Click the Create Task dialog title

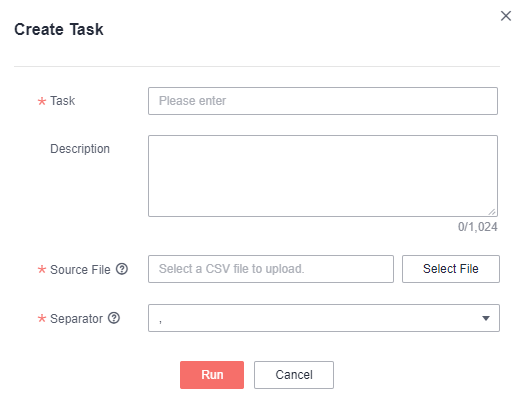coord(59,29)
